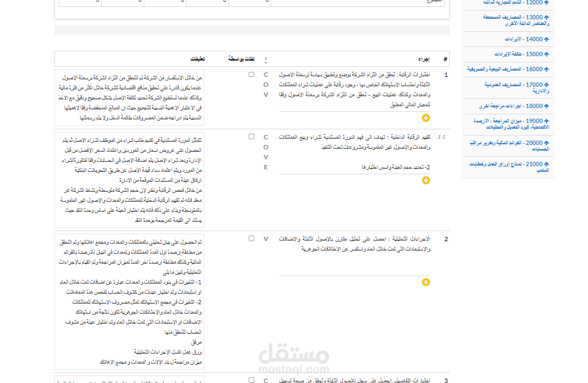Click row number 1-1

pos(442,137)
